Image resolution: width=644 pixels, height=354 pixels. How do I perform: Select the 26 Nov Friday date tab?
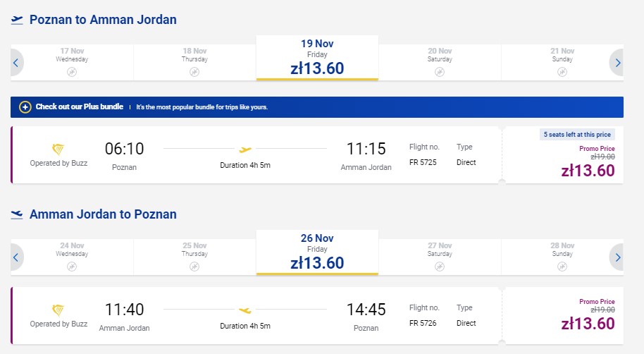click(x=317, y=252)
